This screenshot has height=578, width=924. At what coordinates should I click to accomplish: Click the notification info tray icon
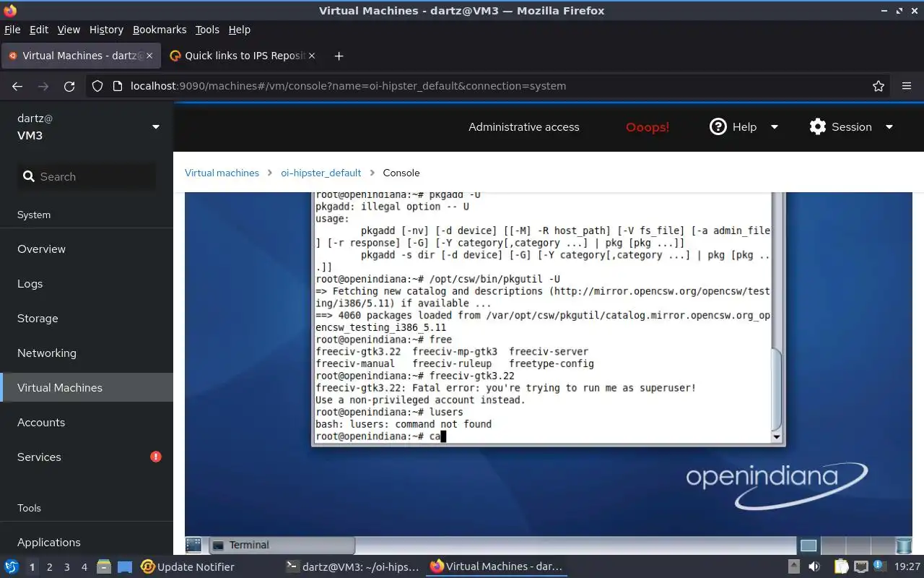(x=879, y=566)
